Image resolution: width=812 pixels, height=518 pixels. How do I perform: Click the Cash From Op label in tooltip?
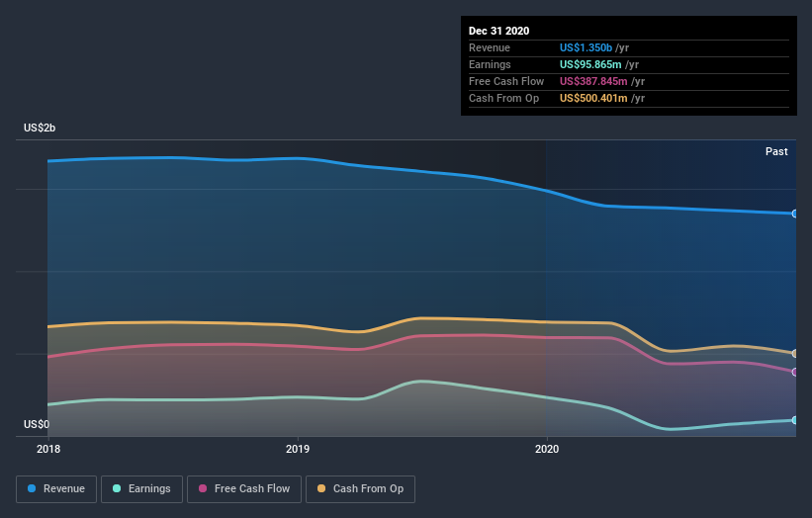pos(503,98)
